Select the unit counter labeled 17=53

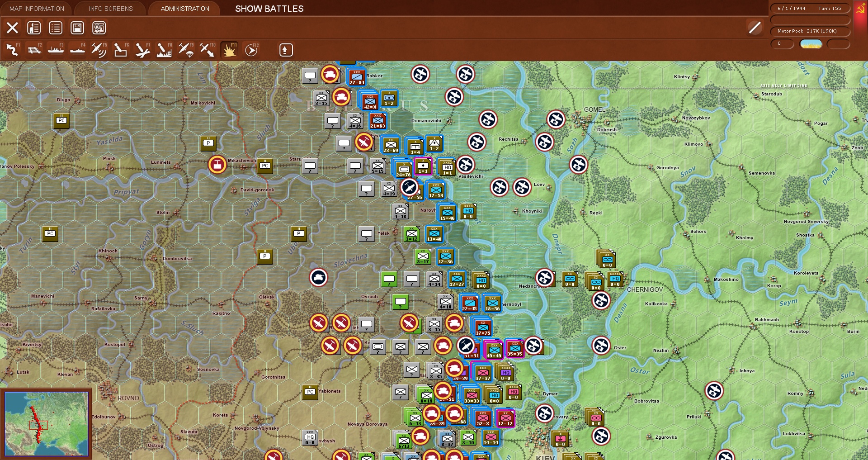436,190
